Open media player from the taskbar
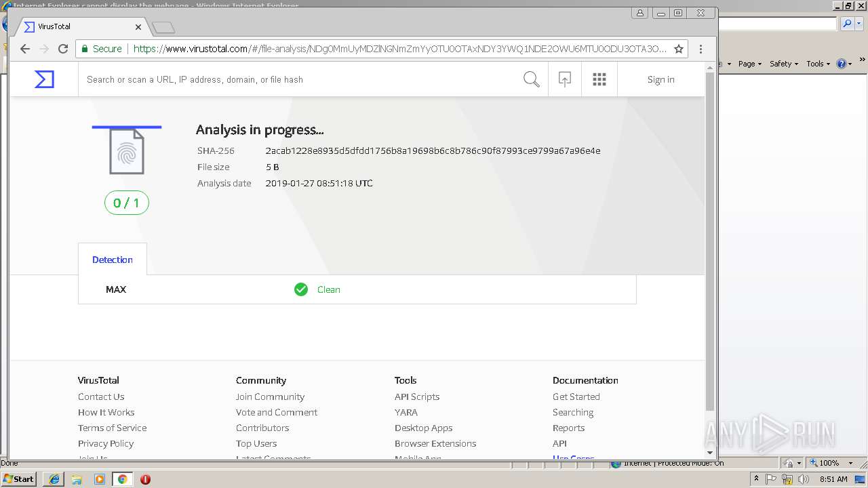Screen dimensions: 868x488 click(x=100, y=479)
